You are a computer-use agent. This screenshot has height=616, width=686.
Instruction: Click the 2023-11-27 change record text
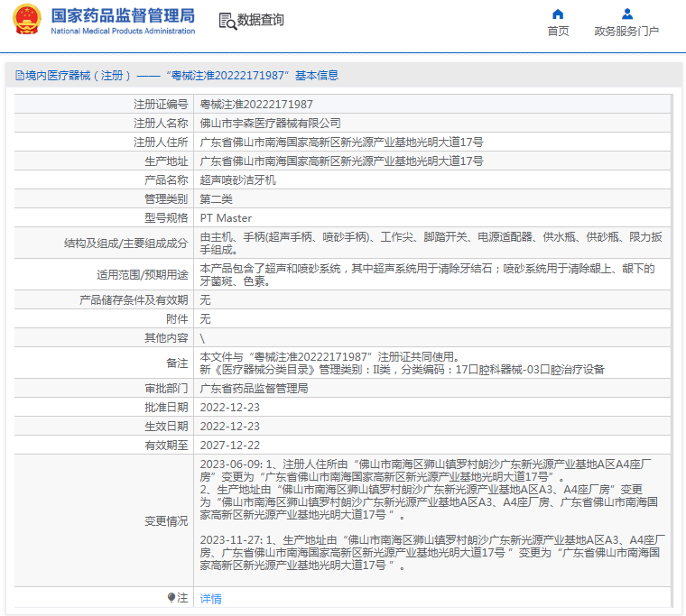coord(432,553)
